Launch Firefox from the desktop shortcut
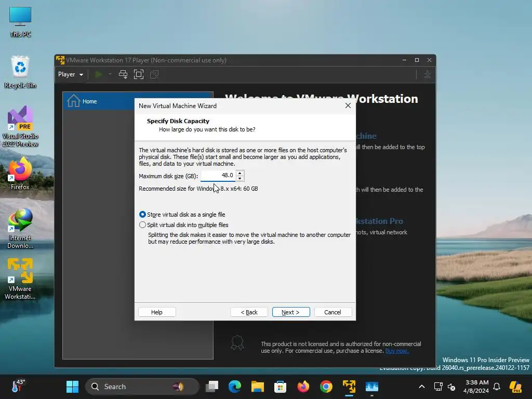This screenshot has height=399, width=532. tap(20, 174)
